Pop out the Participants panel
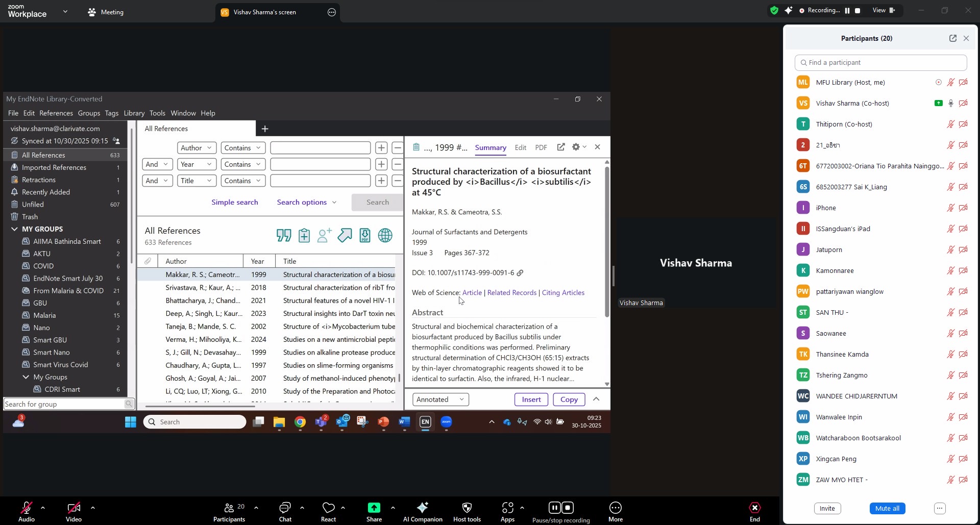980x525 pixels. coord(952,38)
